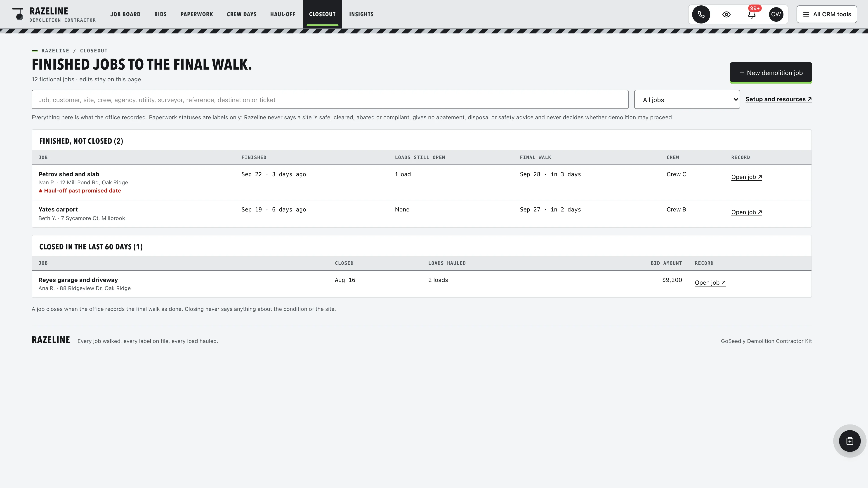Toggle the eye view icon
The height and width of the screenshot is (488, 868).
tap(726, 14)
